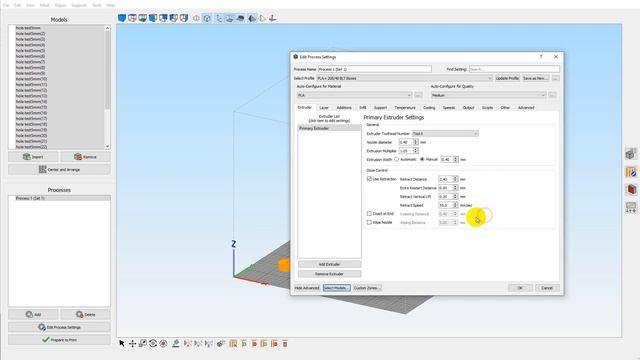The height and width of the screenshot is (360, 640).
Task: Switch to the Cooling tab
Action: click(x=429, y=108)
